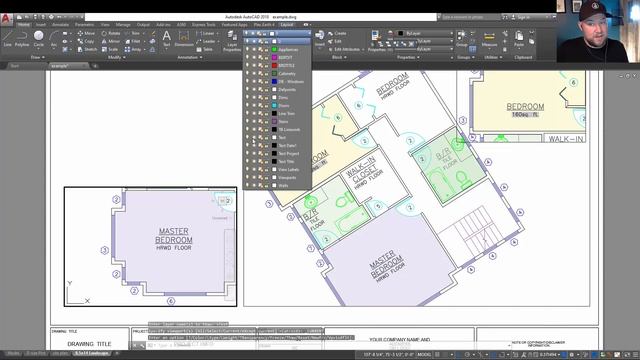Viewport: 640px width, 360px height.
Task: Activate the Stretch command
Action: (87, 49)
